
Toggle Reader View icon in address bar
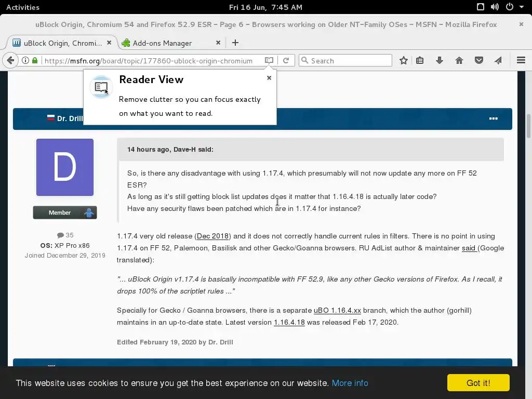(x=269, y=60)
